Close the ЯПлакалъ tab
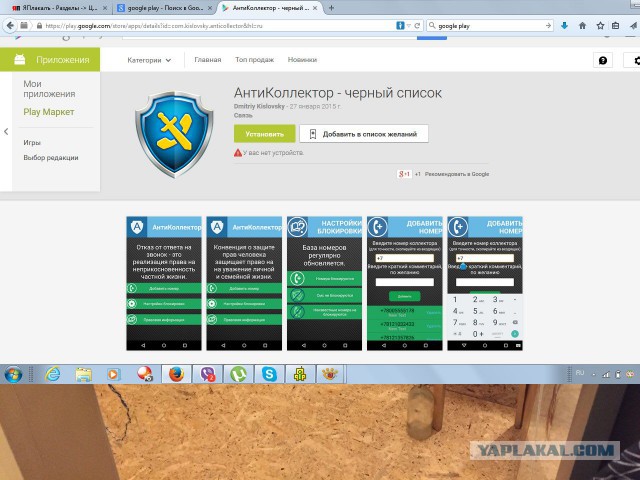The width and height of the screenshot is (640, 480). [x=105, y=8]
